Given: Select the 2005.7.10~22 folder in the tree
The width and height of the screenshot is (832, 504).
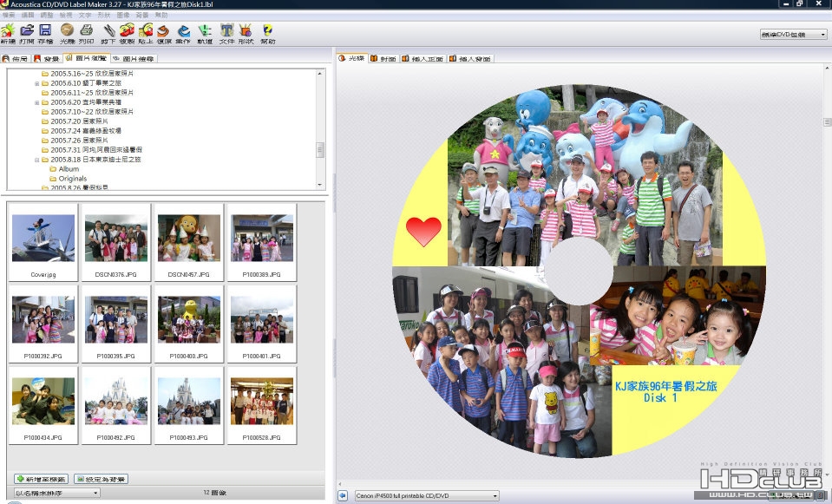Looking at the screenshot, I should point(92,112).
